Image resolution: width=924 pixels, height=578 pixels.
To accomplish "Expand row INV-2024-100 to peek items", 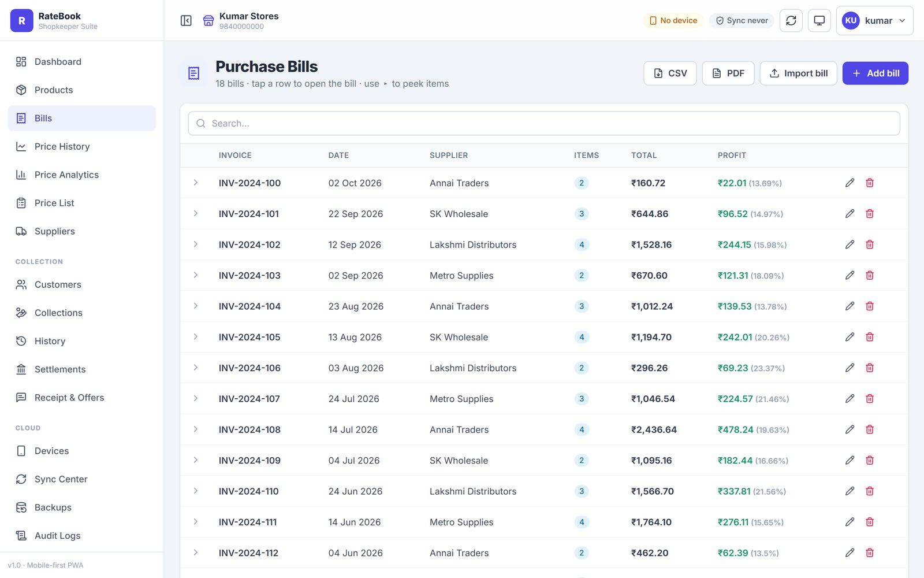I will tap(196, 183).
